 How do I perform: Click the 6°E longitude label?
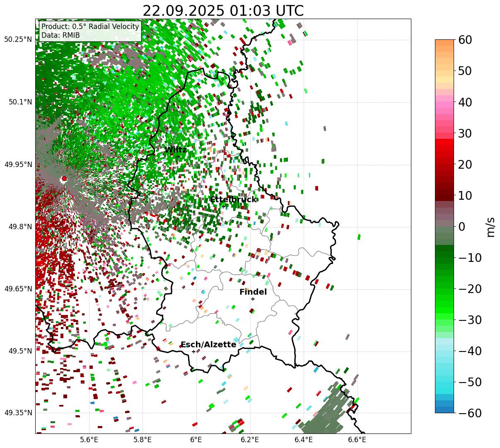point(196,440)
